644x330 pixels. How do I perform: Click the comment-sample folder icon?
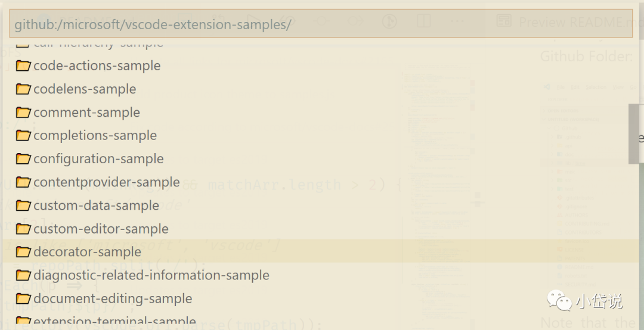point(23,112)
